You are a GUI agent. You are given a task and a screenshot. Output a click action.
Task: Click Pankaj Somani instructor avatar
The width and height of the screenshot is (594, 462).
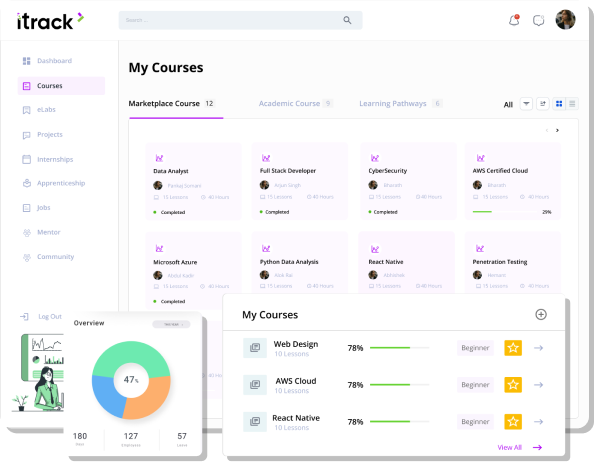(x=158, y=185)
